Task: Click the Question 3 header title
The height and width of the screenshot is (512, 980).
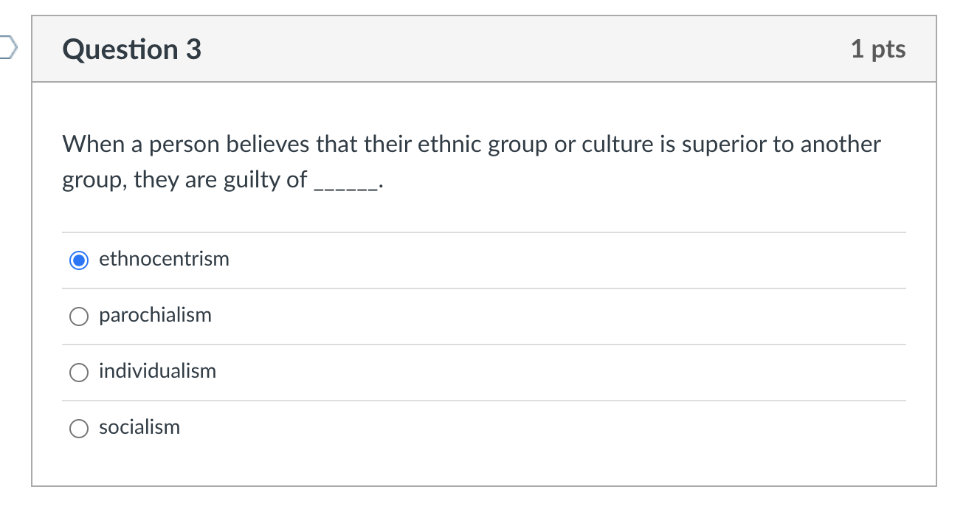Action: (x=131, y=49)
